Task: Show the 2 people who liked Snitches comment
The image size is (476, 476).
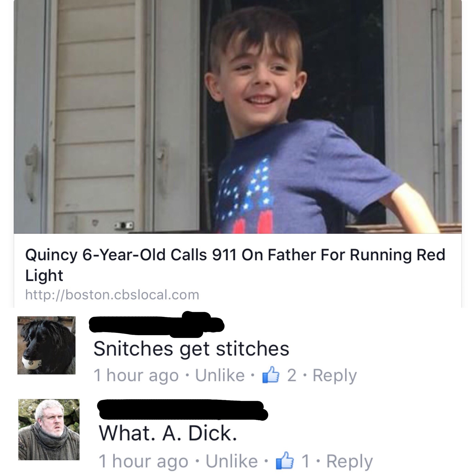Action: 292,376
